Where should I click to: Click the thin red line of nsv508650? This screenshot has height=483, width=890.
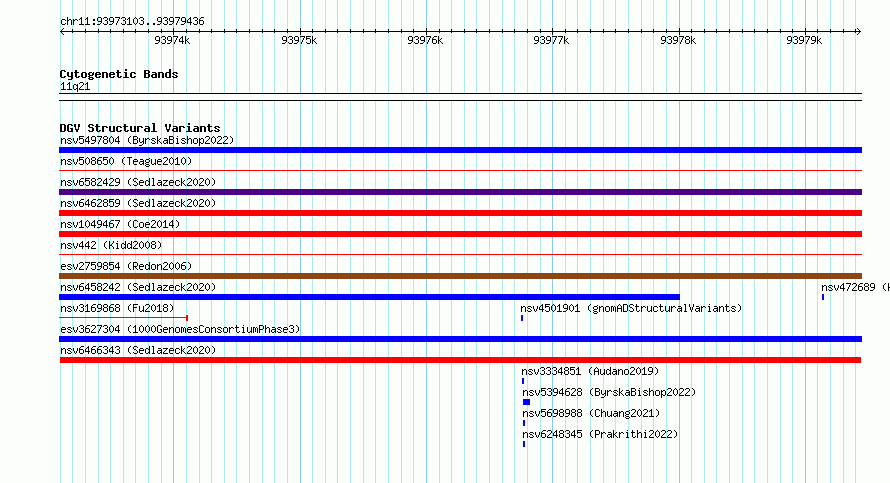click(x=460, y=170)
